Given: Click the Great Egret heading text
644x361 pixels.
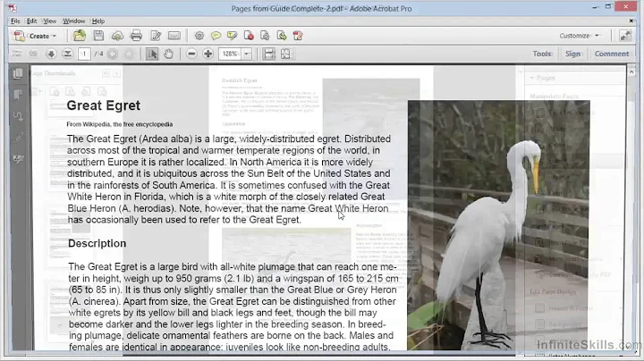Looking at the screenshot, I should tap(104, 105).
